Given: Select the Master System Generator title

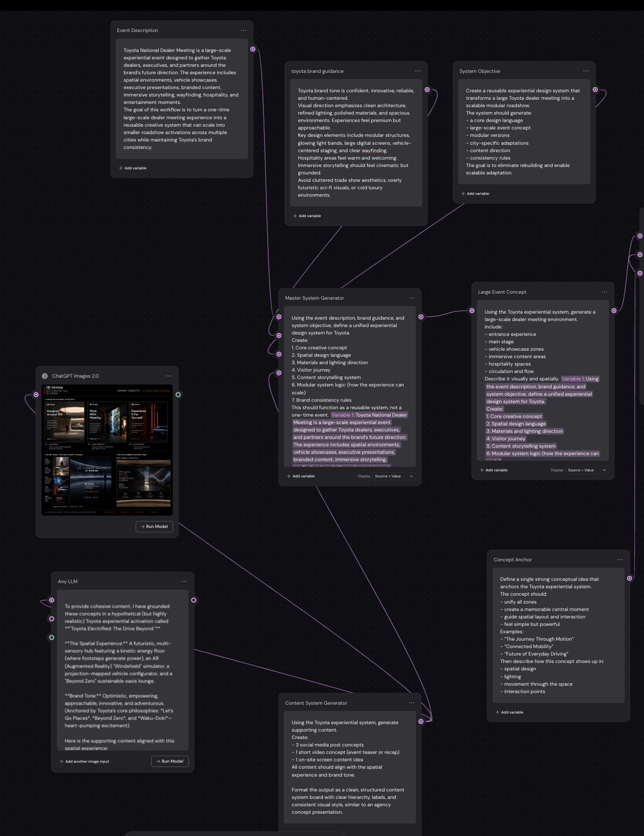Looking at the screenshot, I should pos(315,298).
